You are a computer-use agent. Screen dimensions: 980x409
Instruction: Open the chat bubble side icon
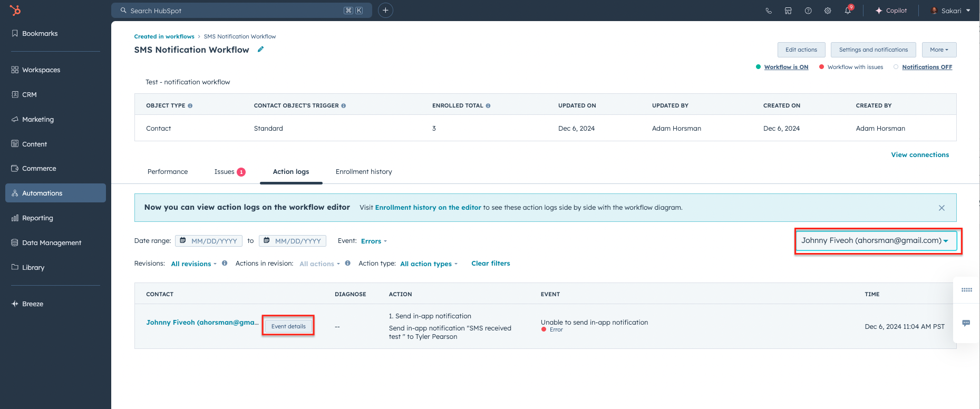point(966,323)
